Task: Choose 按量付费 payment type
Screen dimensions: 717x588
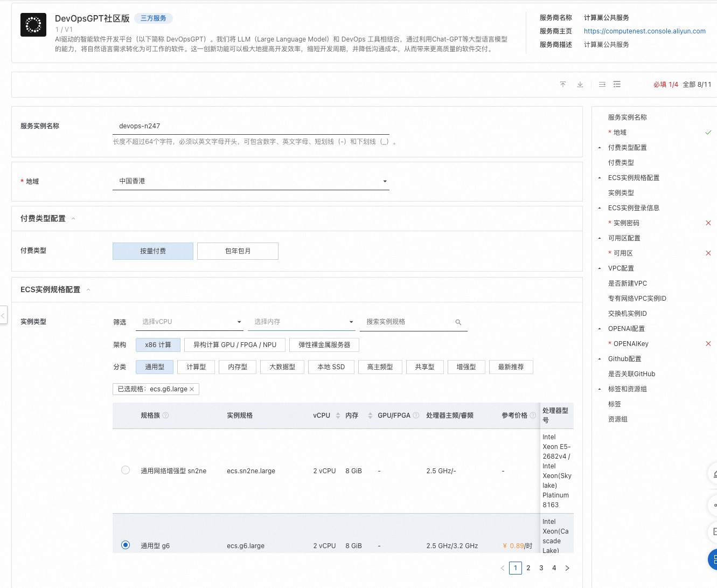Action: tap(153, 251)
